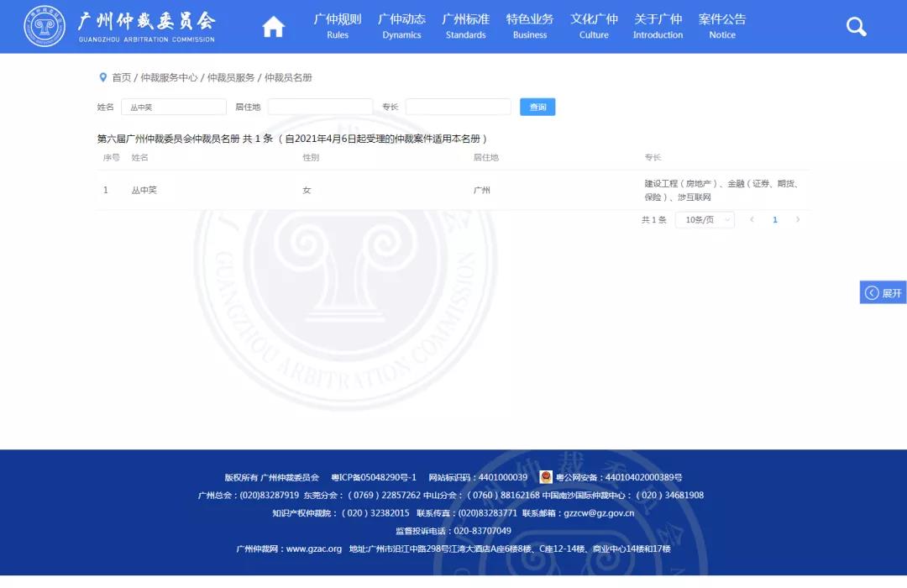The image size is (907, 588).
Task: Click 知识产权仲裁院 (020)32382015 text
Action: click(341, 512)
